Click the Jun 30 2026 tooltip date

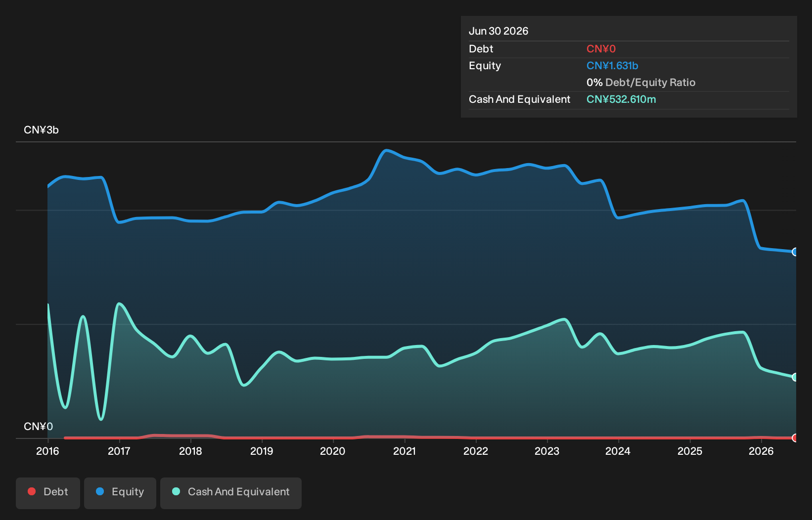click(x=498, y=31)
